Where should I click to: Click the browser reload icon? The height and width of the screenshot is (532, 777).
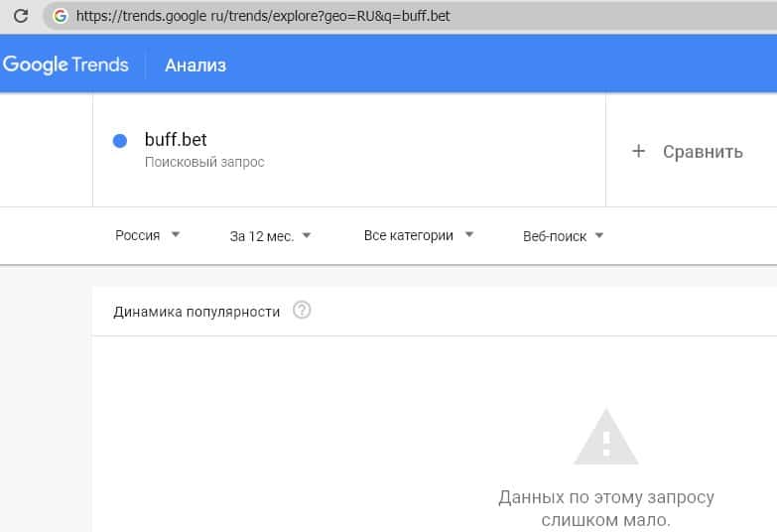point(20,16)
